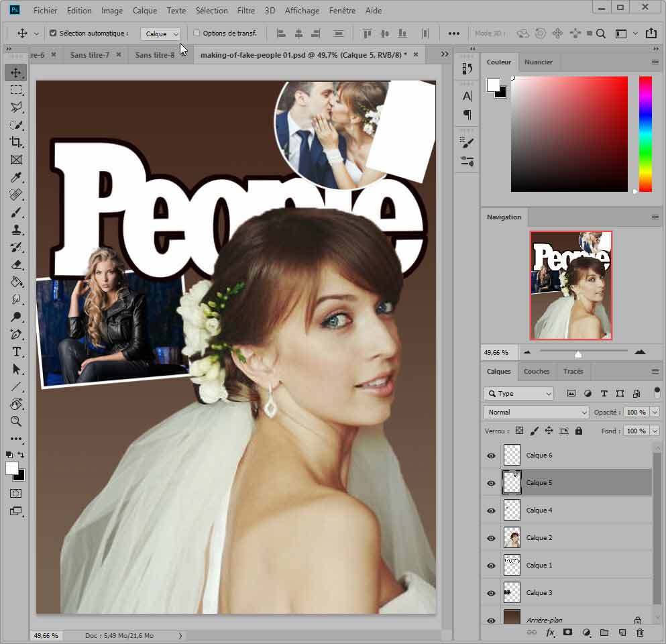Select the Move tool in the toolbox
Image resolution: width=666 pixels, height=644 pixels.
point(16,72)
